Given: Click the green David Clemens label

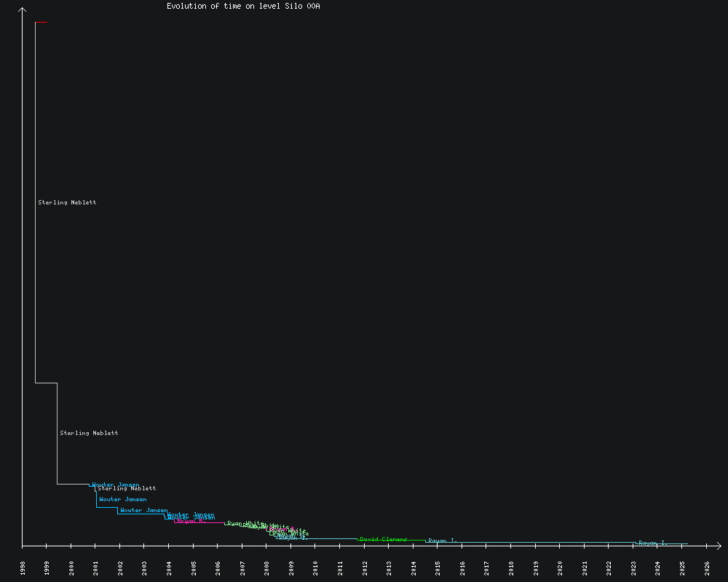Looking at the screenshot, I should (x=384, y=539).
